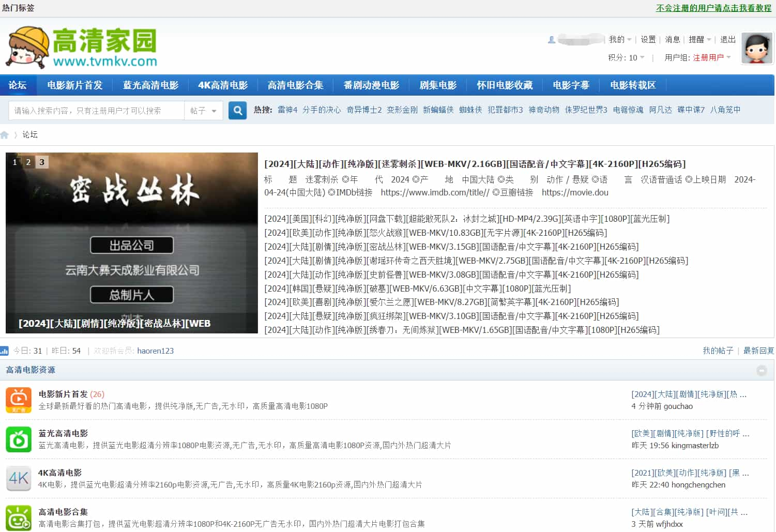
Task: Collapse the 高清电影资源 section
Action: pyautogui.click(x=762, y=370)
